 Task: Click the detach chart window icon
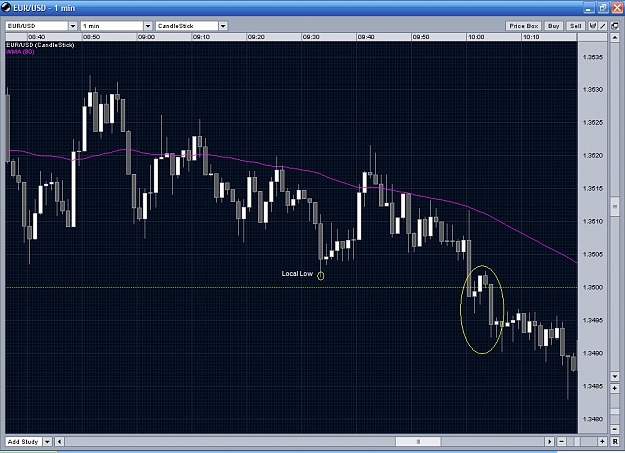(x=615, y=26)
